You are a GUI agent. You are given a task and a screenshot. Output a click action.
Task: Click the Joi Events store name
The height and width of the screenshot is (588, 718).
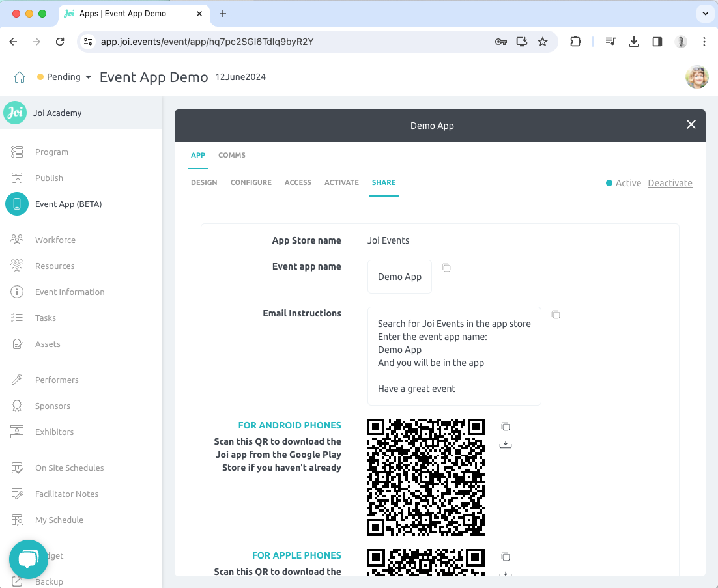(388, 240)
